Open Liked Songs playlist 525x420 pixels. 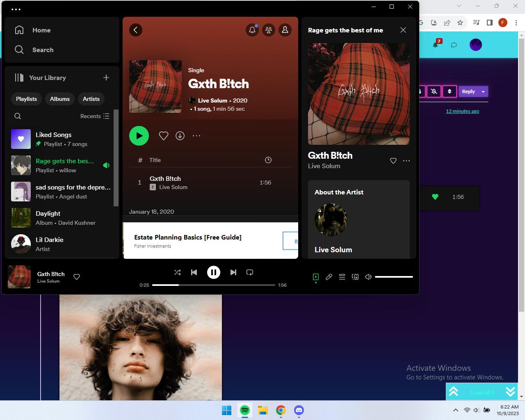pos(62,139)
